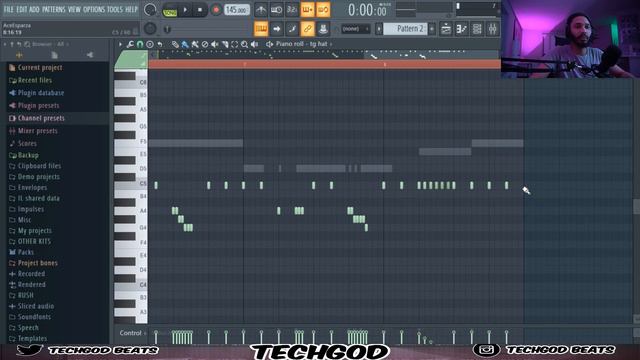
Task: Click the middle file icon below browser header
Action: [54, 55]
